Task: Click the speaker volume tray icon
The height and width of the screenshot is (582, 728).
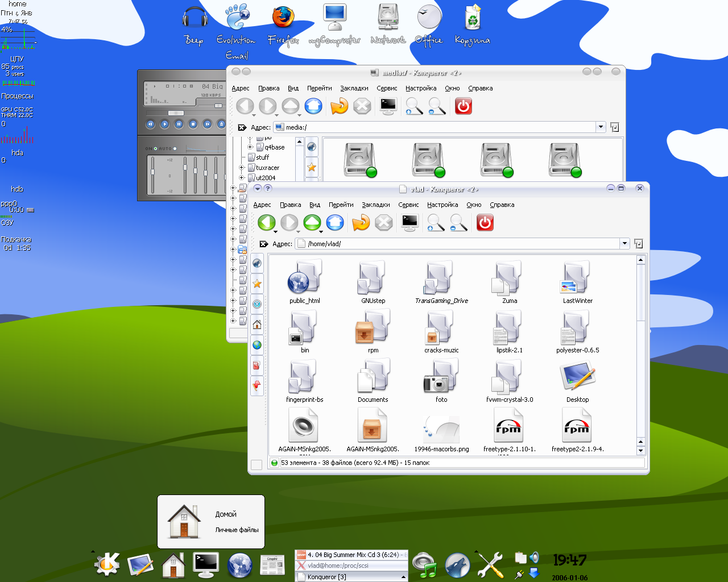Action: (534, 557)
